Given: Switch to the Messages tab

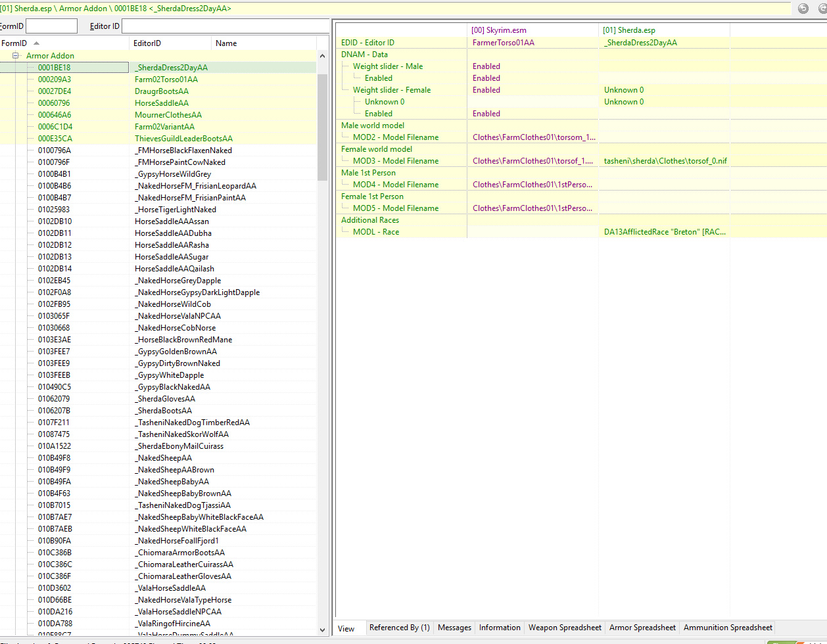Looking at the screenshot, I should coord(454,628).
